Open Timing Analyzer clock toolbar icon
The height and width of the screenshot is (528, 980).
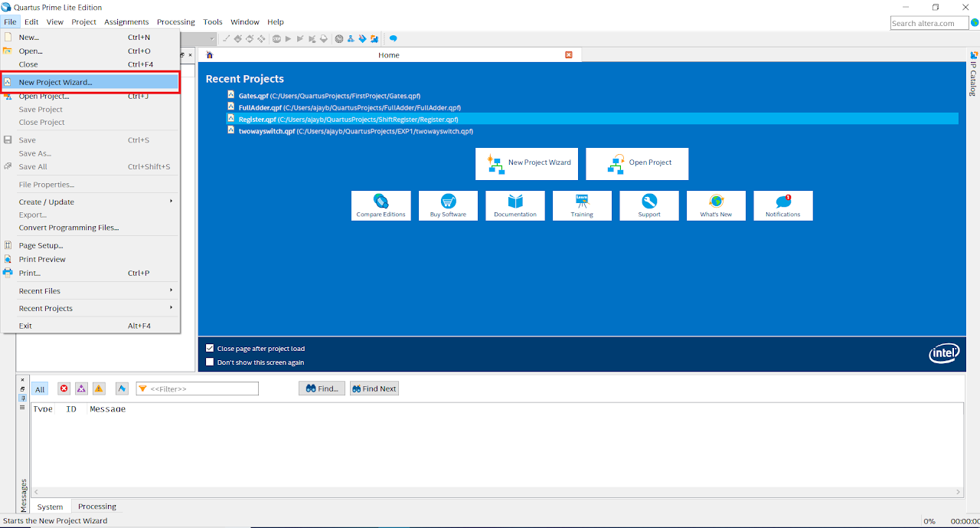(339, 38)
